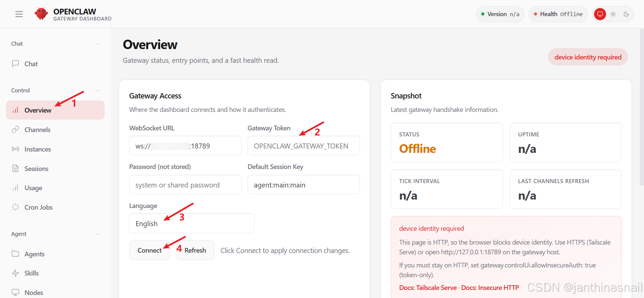644x298 pixels.
Task: Focus the WebSocket URL input field
Action: click(185, 146)
